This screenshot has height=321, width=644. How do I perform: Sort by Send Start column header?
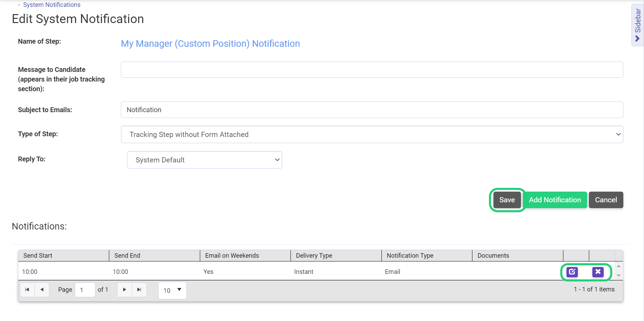(x=63, y=256)
